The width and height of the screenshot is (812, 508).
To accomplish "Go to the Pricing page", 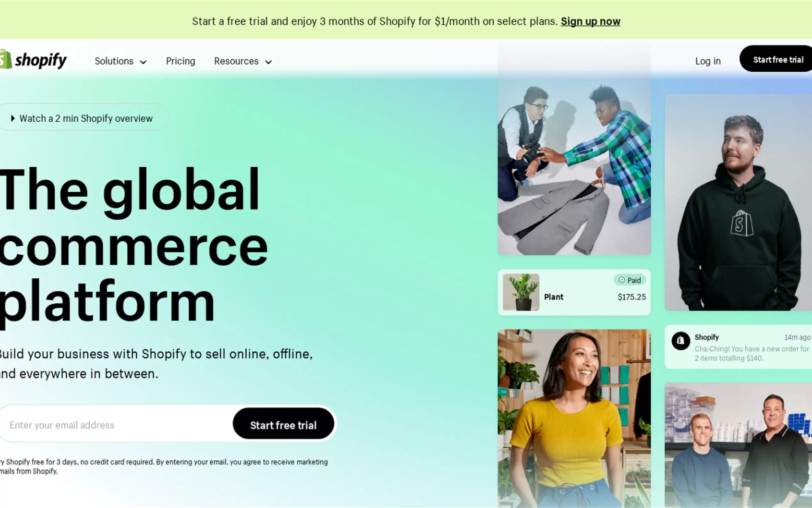I will coord(181,61).
